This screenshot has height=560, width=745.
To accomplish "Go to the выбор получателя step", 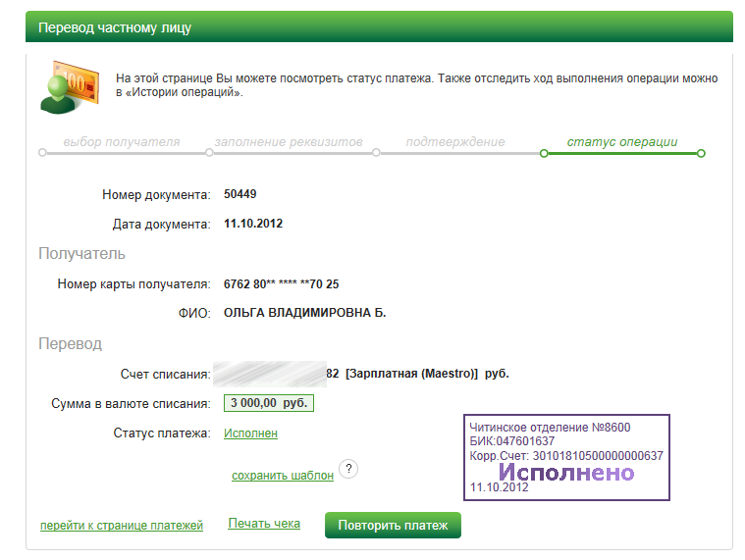I will pyautogui.click(x=122, y=142).
